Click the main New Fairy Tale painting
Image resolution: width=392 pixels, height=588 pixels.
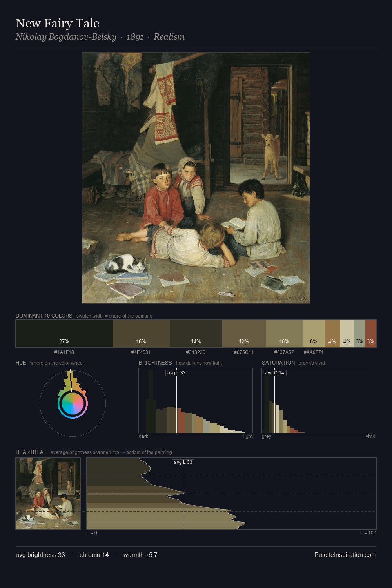coord(196,178)
